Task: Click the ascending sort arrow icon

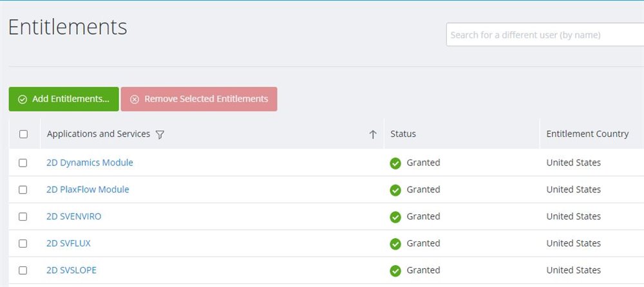Action: click(x=372, y=134)
